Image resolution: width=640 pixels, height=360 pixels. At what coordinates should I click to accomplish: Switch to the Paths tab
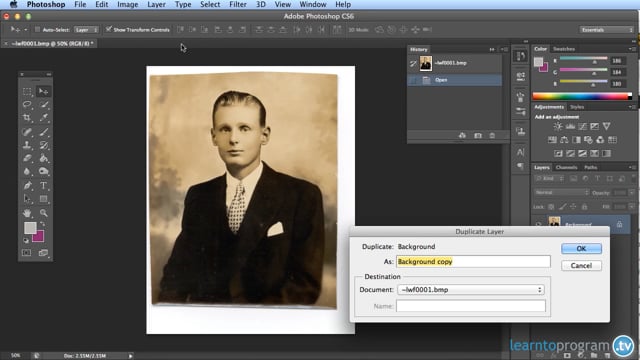point(590,167)
